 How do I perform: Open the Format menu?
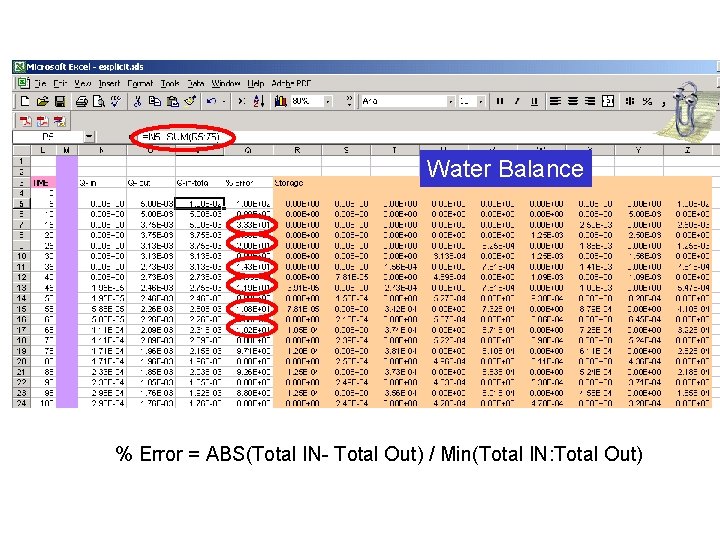pos(140,84)
